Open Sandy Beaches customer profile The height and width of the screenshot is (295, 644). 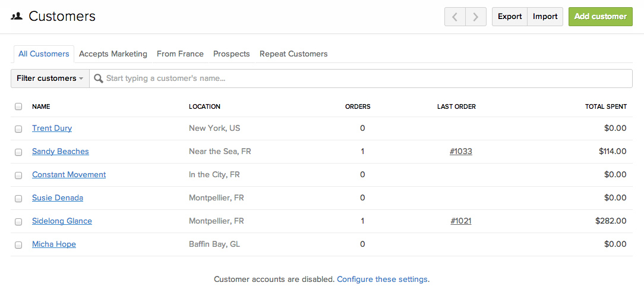[x=61, y=152]
